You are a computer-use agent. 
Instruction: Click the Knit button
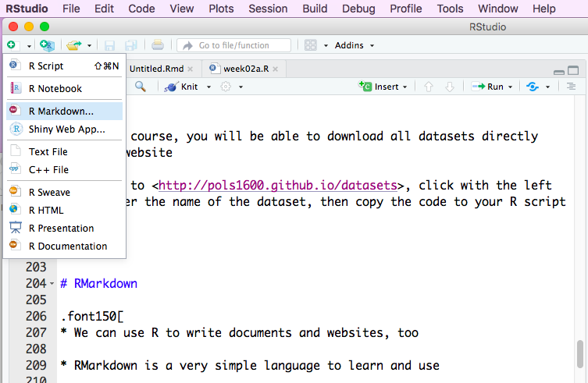point(181,87)
